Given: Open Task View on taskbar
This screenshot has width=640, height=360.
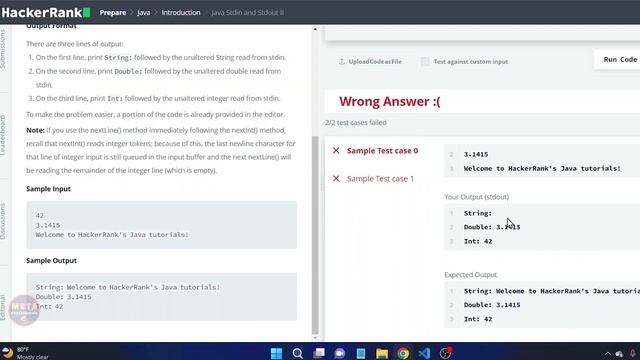Looking at the screenshot, I should click(x=319, y=353).
